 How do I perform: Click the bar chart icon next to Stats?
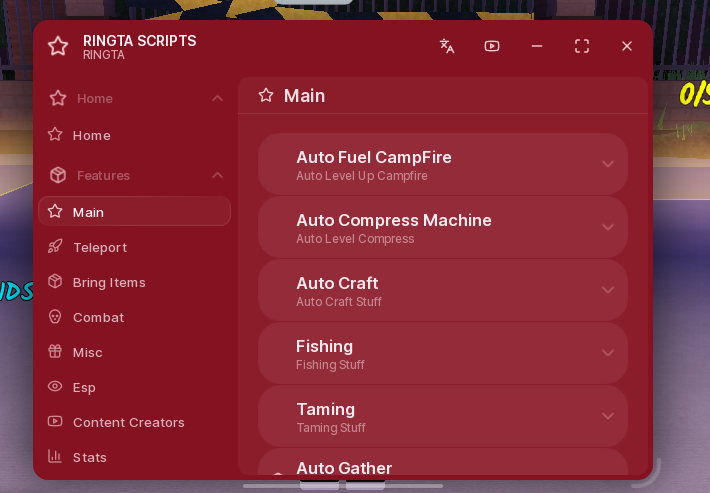click(55, 456)
